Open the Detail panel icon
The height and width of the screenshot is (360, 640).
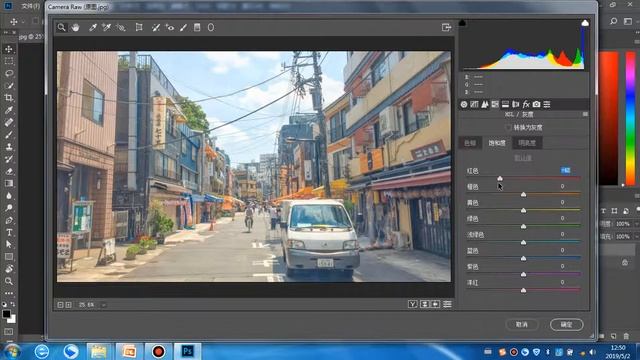click(484, 104)
